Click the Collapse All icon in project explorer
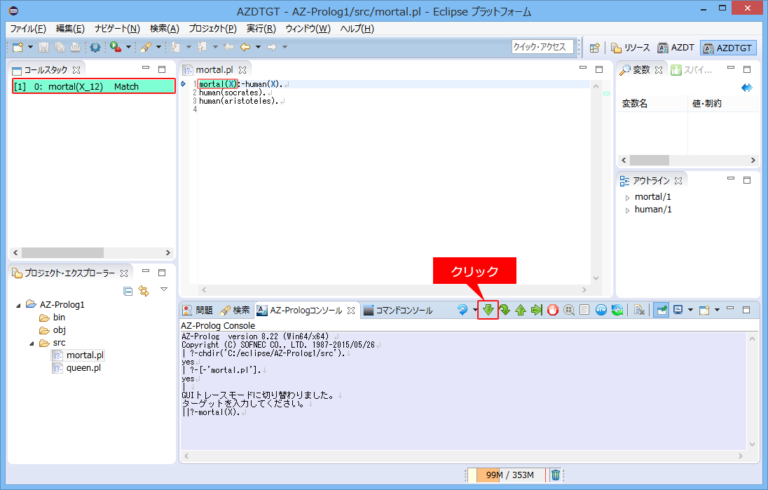 click(x=128, y=291)
